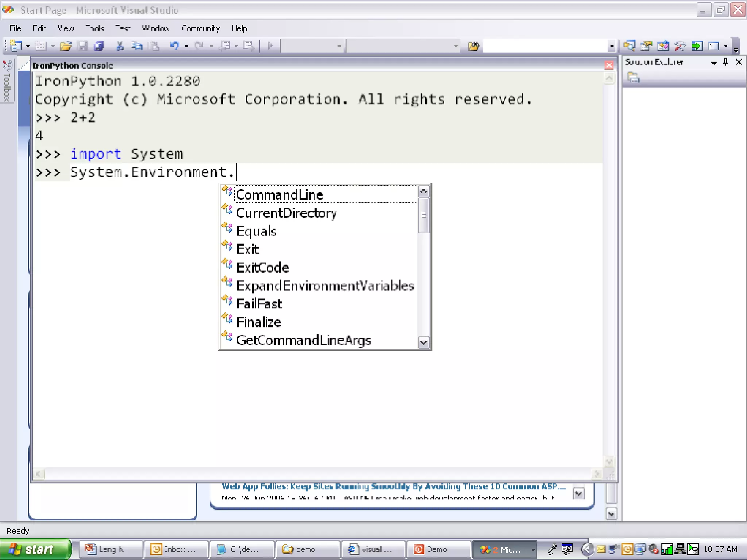The image size is (747, 560).
Task: Open the File menu
Action: pos(15,28)
